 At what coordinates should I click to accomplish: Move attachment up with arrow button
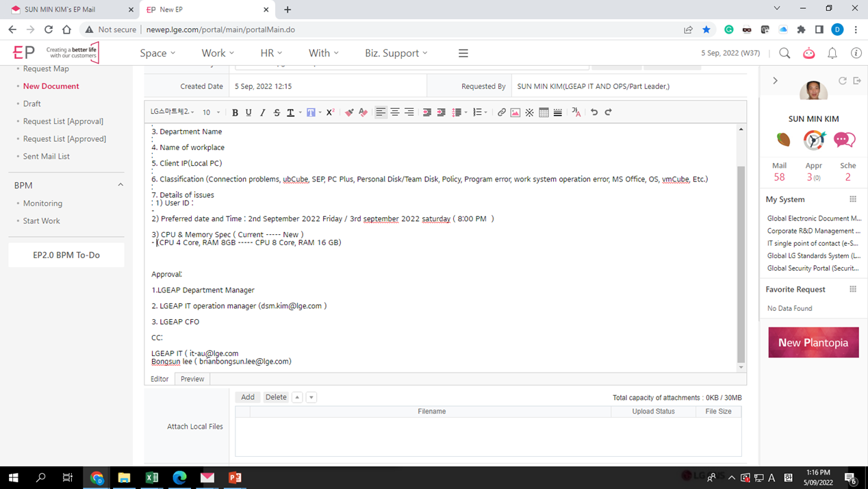pos(297,397)
